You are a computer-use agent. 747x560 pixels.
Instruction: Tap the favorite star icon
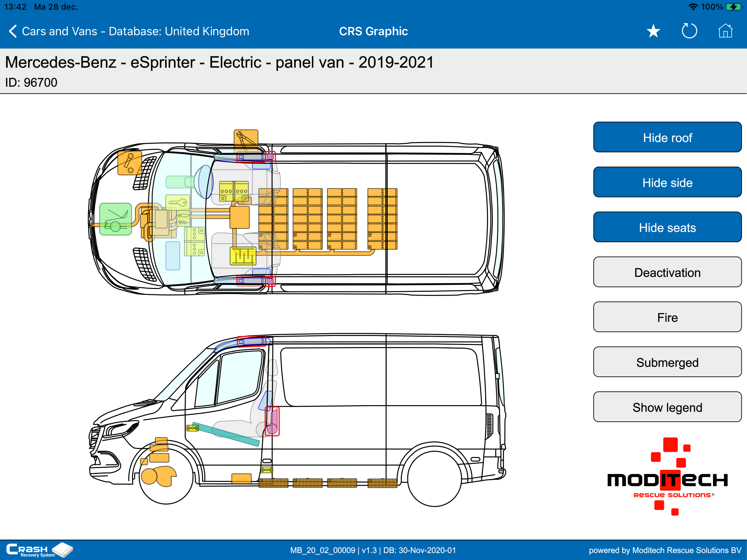(653, 31)
